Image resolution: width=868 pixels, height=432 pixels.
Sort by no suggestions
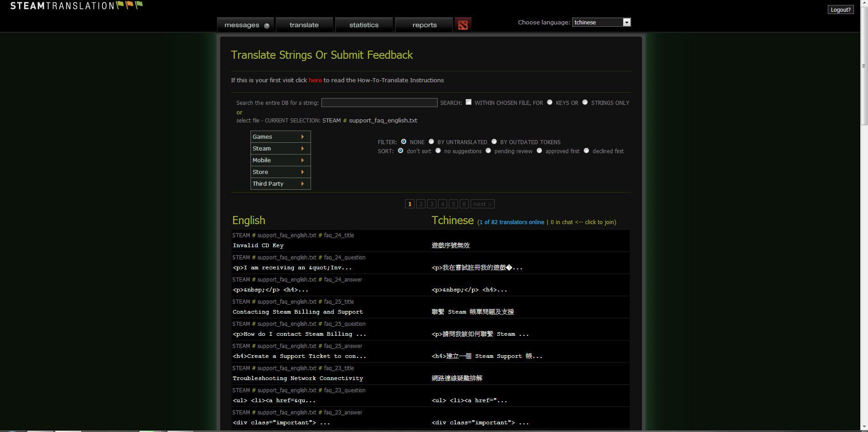[x=438, y=150]
